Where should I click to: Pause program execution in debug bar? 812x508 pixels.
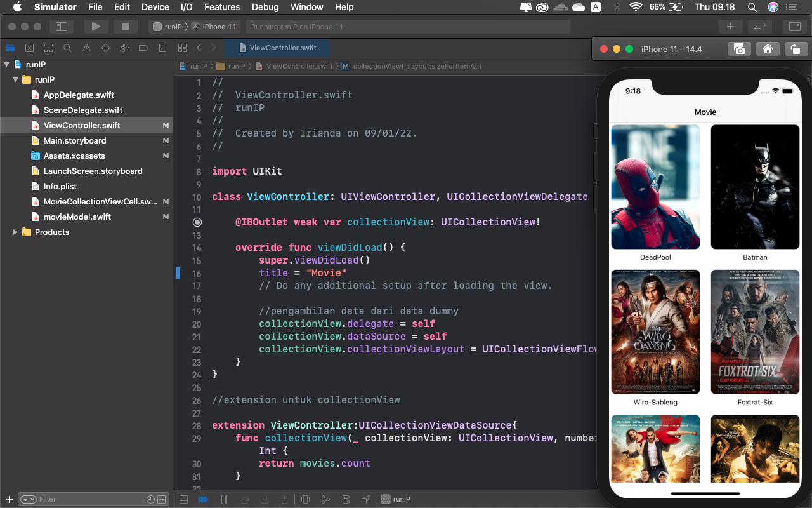(224, 499)
